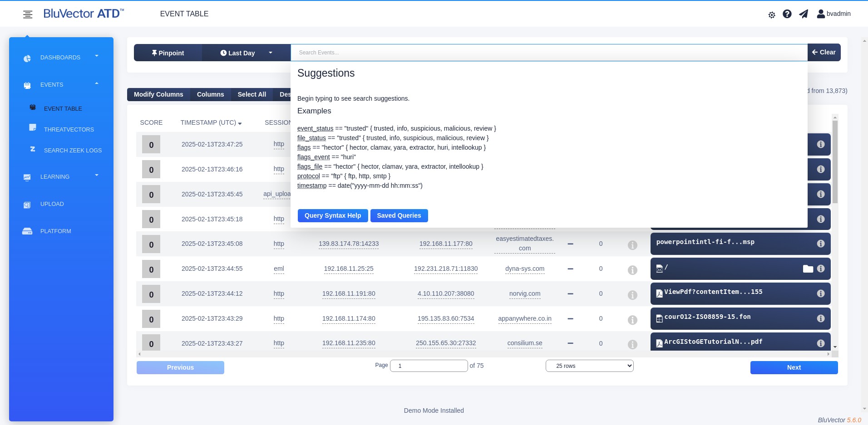The height and width of the screenshot is (425, 868).
Task: Go to the Next page of events
Action: click(794, 368)
